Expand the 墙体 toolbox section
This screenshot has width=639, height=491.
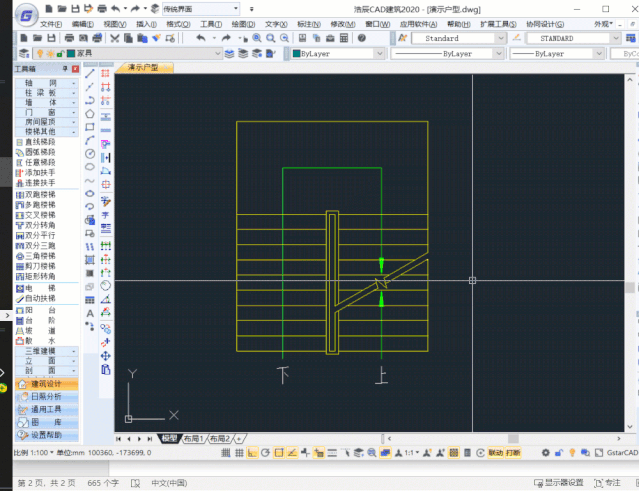tap(46, 103)
